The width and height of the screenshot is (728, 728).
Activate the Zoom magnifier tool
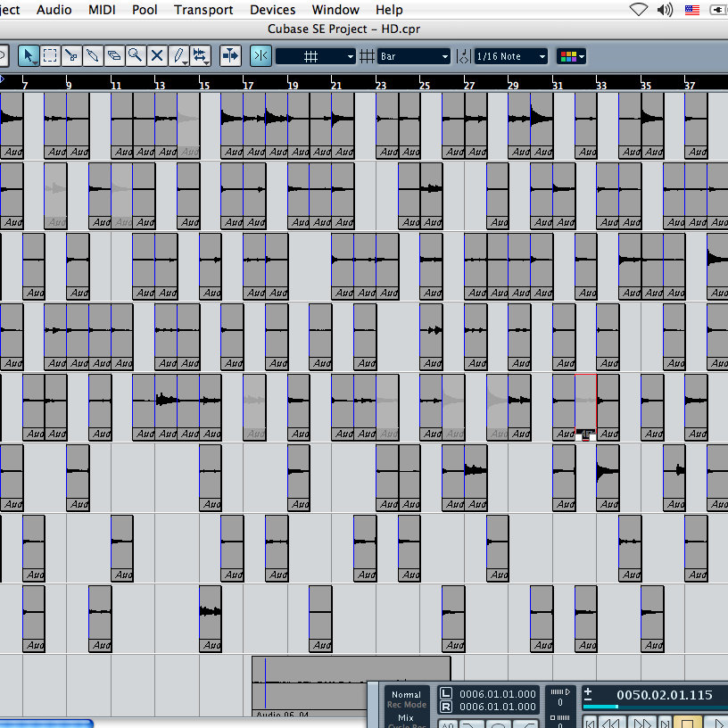[x=136, y=55]
